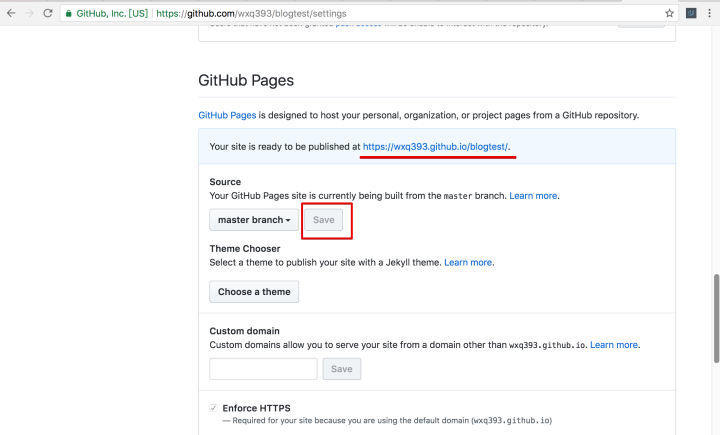Viewport: 720px width, 435px height.
Task: Click the vertical page scrollbar thumb
Action: coord(716,319)
